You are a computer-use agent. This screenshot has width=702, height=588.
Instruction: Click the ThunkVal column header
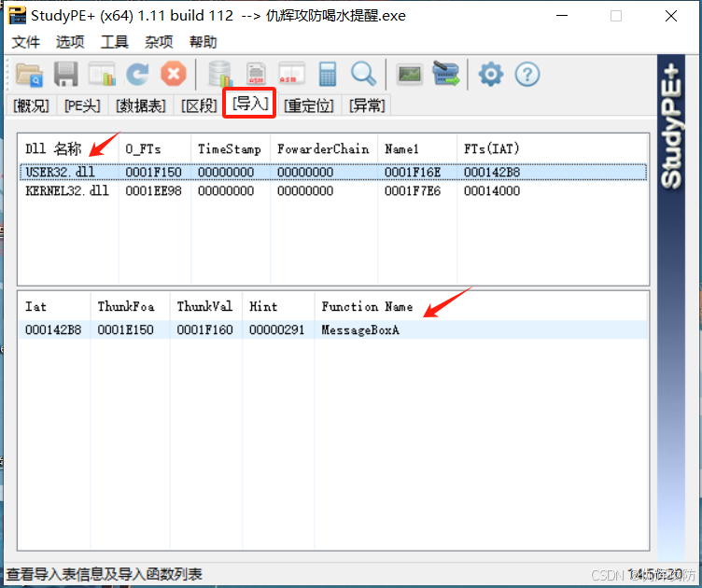click(x=206, y=306)
